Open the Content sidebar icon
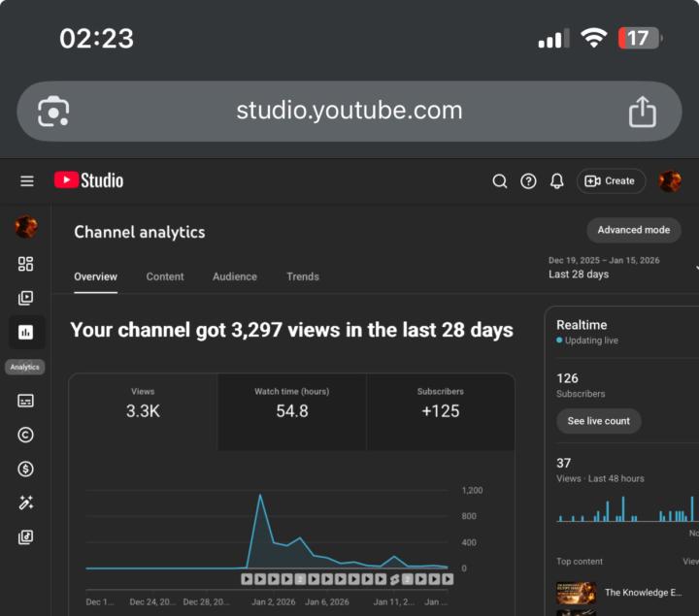Image resolution: width=699 pixels, height=616 pixels. coord(25,298)
